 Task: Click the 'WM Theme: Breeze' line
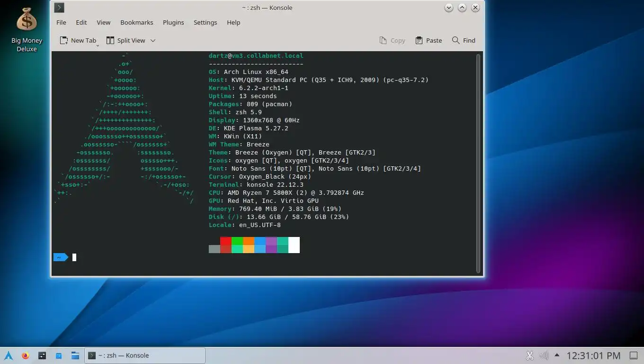coord(239,144)
